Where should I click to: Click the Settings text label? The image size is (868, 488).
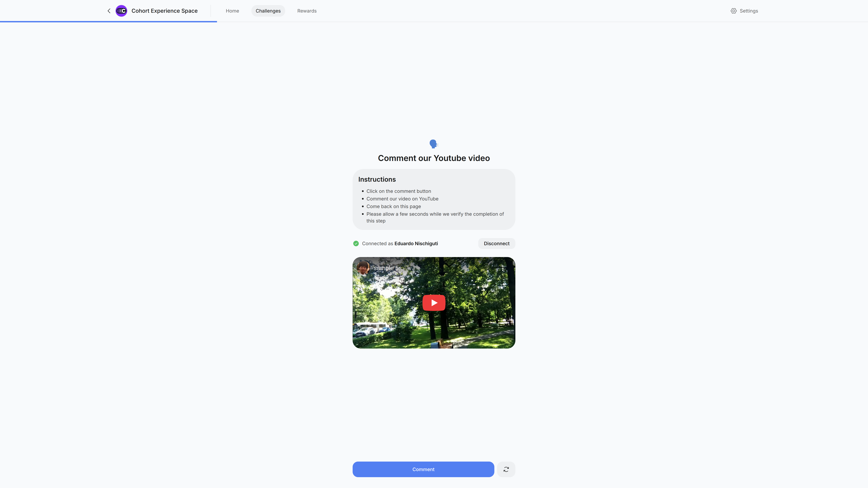pyautogui.click(x=749, y=11)
